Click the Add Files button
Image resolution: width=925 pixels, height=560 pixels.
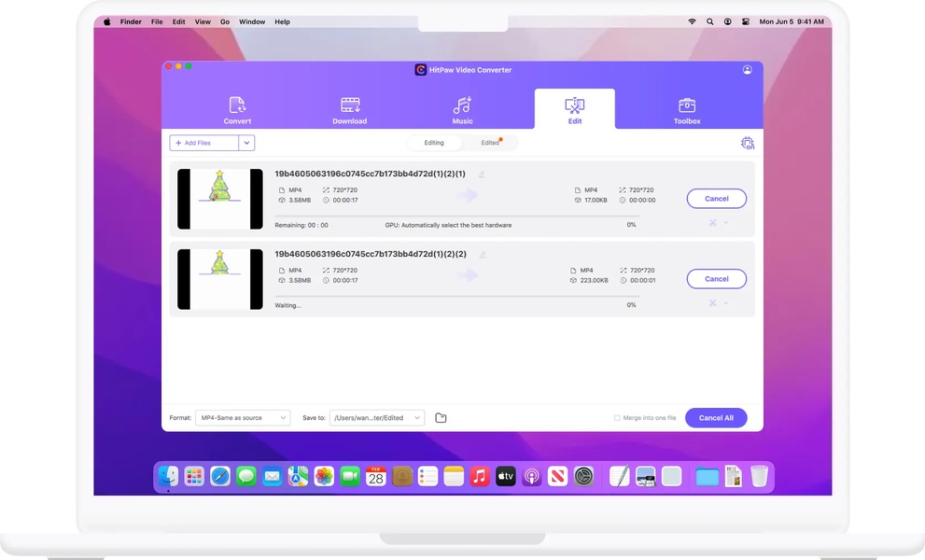coord(204,143)
